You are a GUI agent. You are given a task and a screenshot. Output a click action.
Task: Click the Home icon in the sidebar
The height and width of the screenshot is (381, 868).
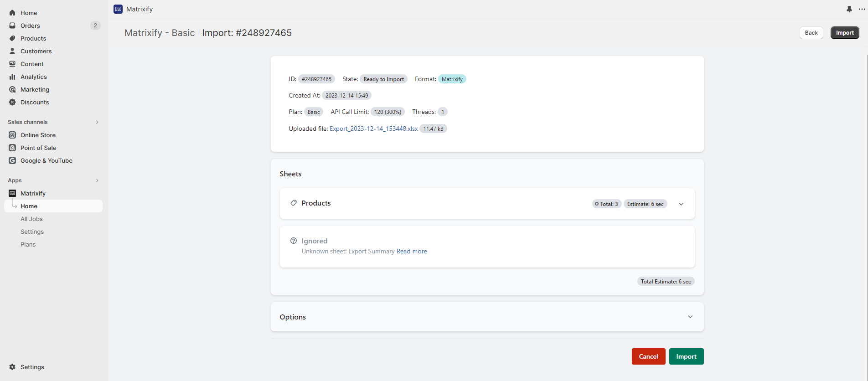(12, 13)
